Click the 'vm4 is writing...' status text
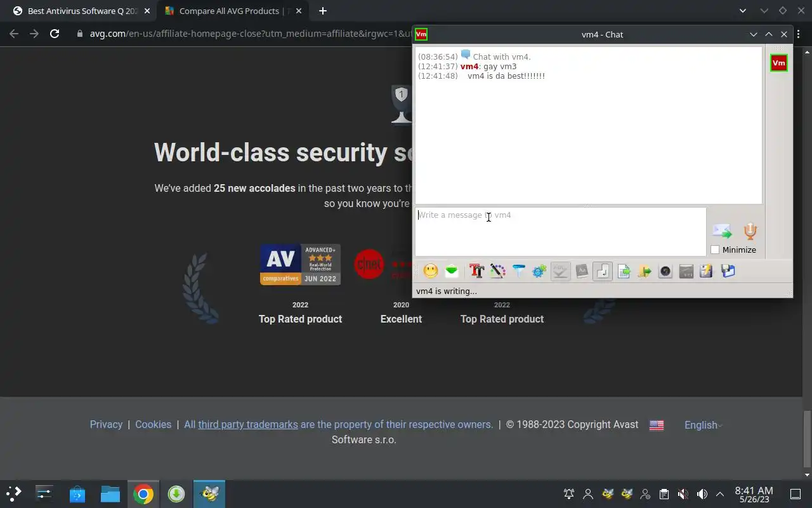 [447, 291]
